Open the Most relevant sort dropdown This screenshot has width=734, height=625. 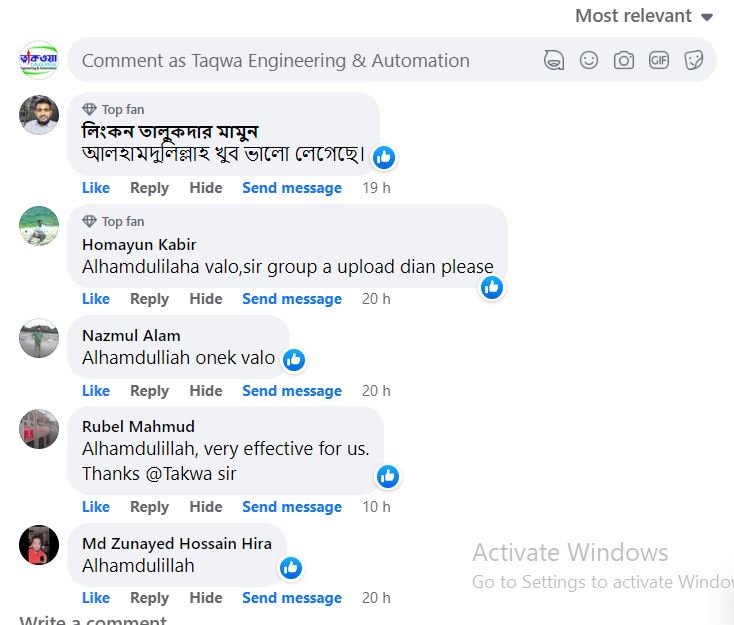click(x=643, y=16)
